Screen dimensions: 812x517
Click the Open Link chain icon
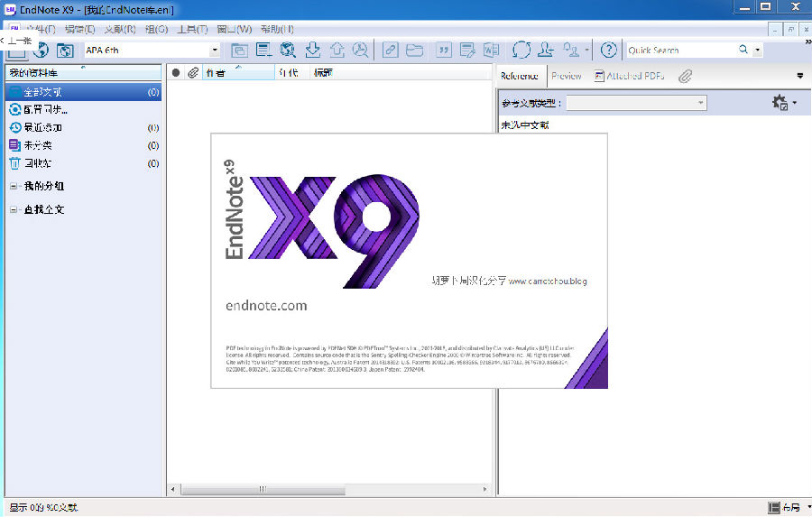(x=390, y=51)
